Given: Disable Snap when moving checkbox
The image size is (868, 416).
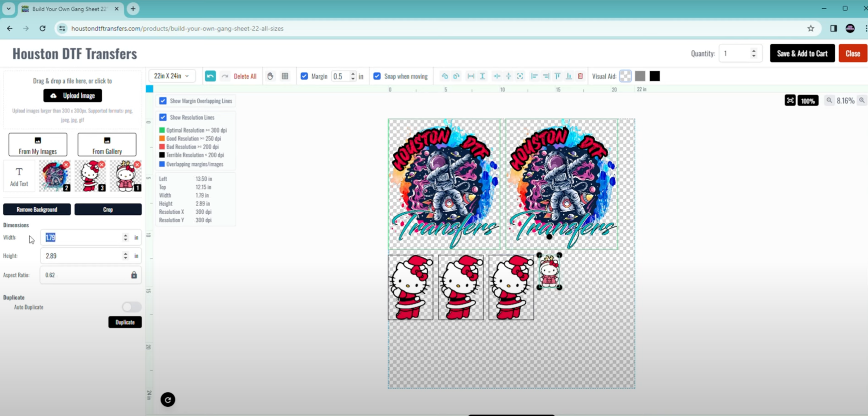Looking at the screenshot, I should pyautogui.click(x=377, y=76).
